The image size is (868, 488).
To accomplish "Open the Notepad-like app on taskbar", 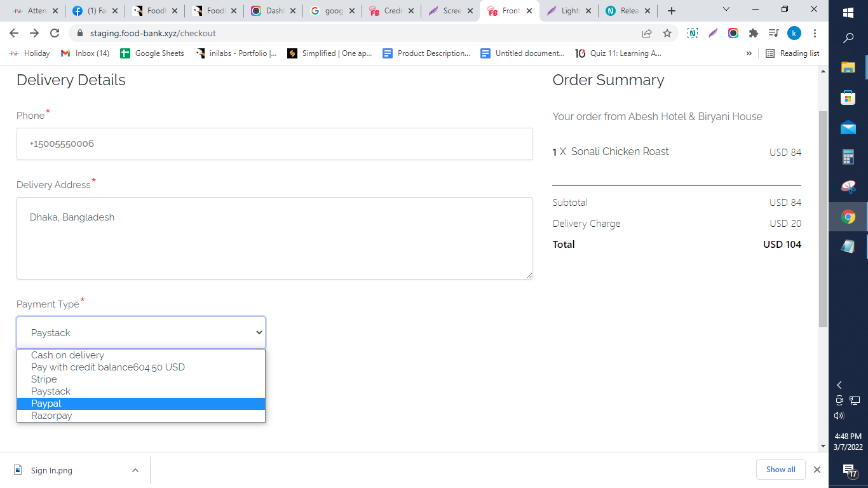I will pos(848,247).
